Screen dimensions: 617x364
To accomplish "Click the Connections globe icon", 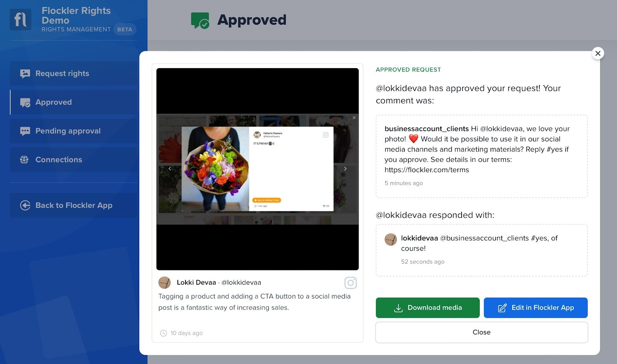I will (x=24, y=159).
